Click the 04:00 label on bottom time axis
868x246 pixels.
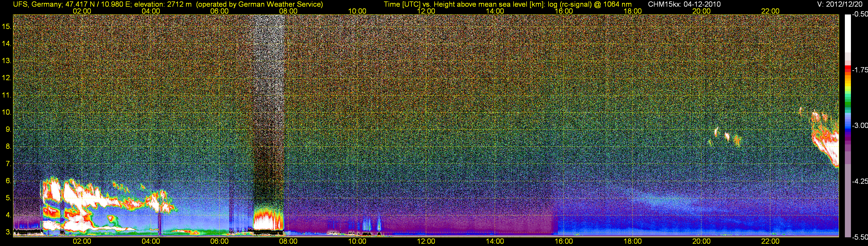point(151,241)
